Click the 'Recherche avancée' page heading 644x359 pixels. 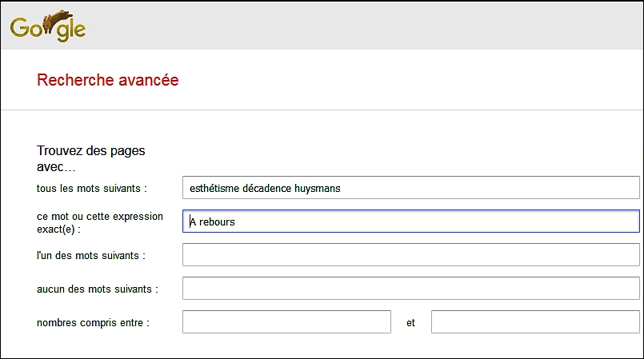click(x=108, y=80)
